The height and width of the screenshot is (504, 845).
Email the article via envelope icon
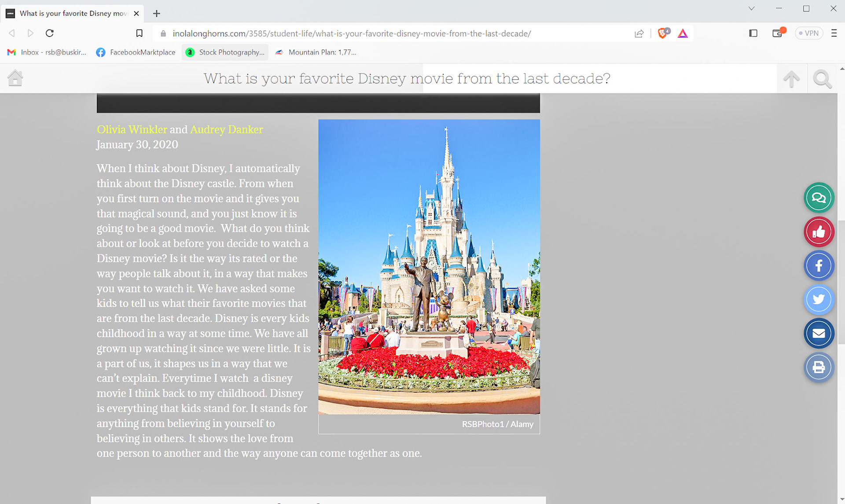tap(819, 333)
